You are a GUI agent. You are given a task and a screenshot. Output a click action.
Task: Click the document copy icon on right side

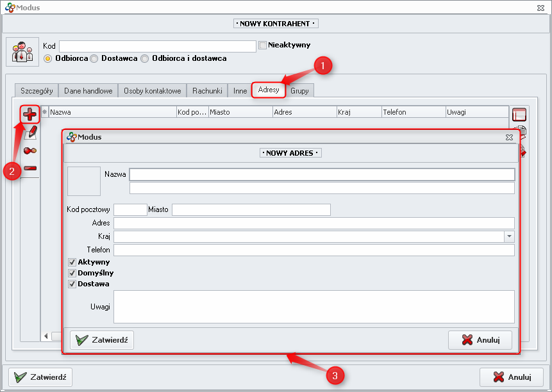(x=520, y=130)
